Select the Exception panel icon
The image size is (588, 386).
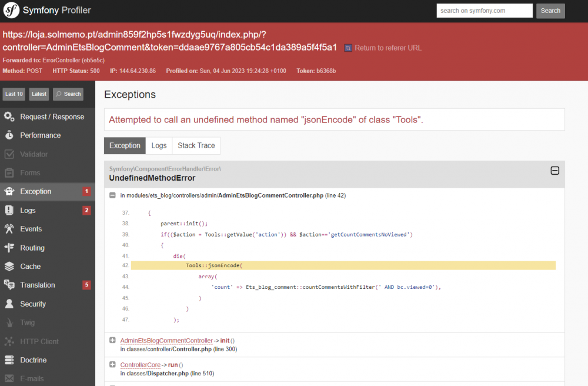click(9, 191)
